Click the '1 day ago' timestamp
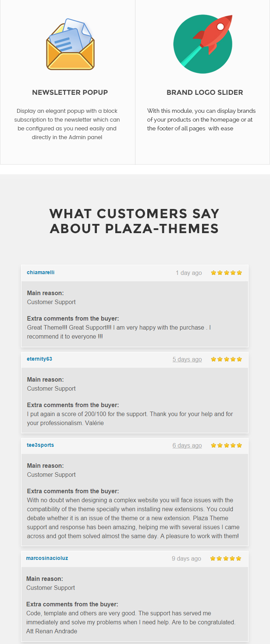This screenshot has height=644, width=270. (x=189, y=273)
